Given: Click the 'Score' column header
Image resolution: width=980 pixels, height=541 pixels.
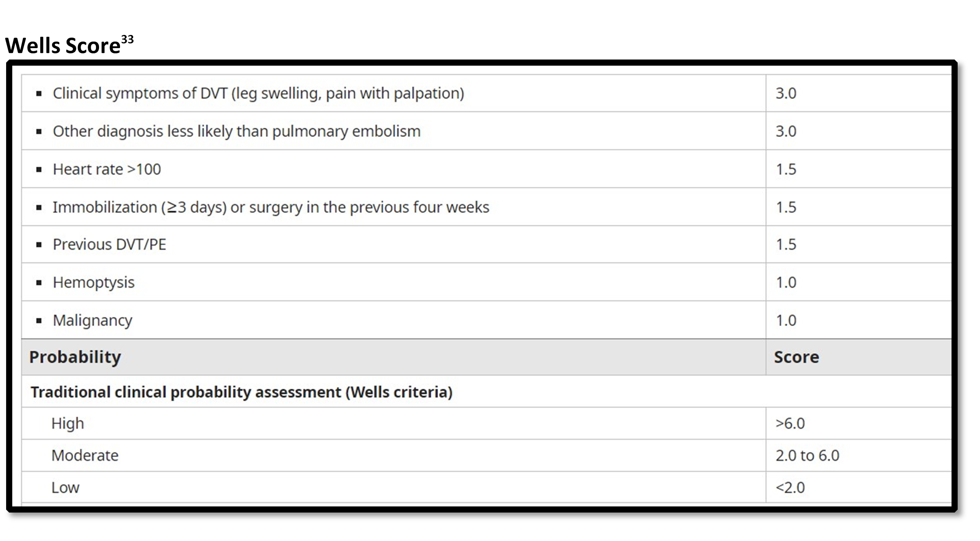Looking at the screenshot, I should tap(796, 357).
